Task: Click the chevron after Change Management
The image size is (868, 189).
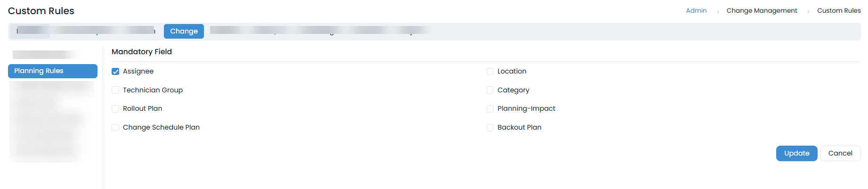Action: pos(808,11)
